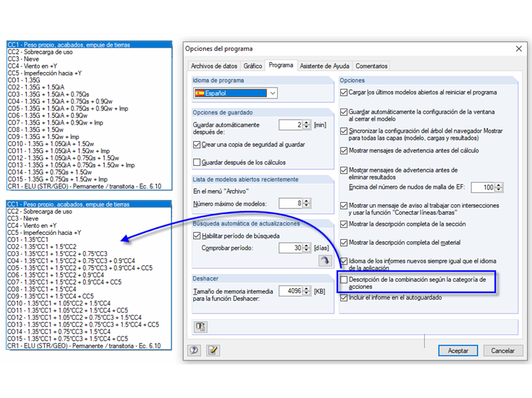Toggle Cargar los últimos modelos abiertos checkbox

point(344,92)
